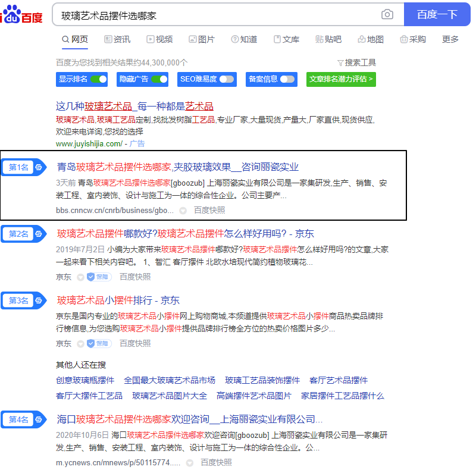
Task: Click the Baidu logo
Action: point(21,14)
